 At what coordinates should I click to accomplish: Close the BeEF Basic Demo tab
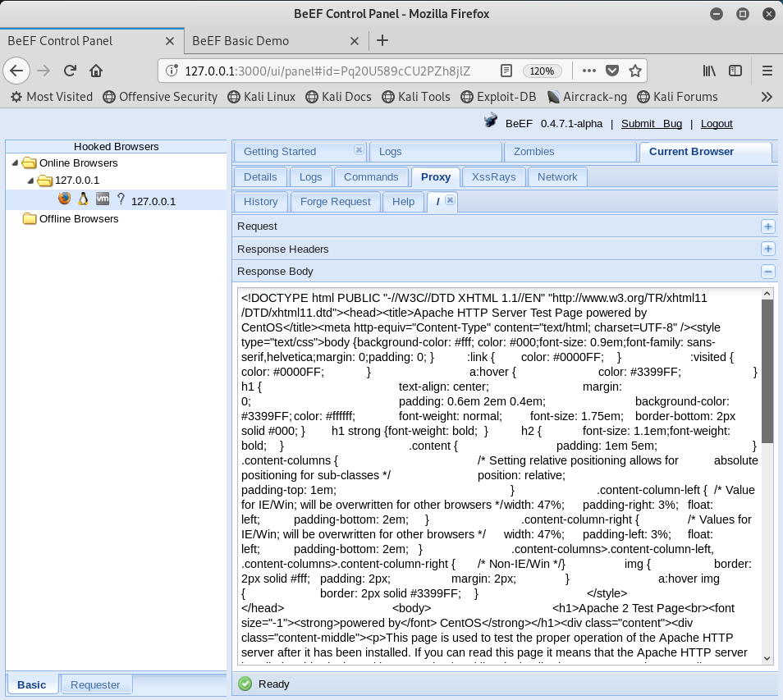355,41
